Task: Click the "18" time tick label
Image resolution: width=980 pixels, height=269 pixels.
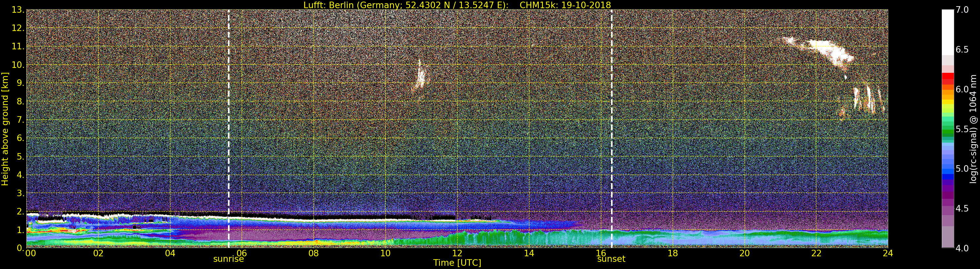Action: [x=673, y=253]
